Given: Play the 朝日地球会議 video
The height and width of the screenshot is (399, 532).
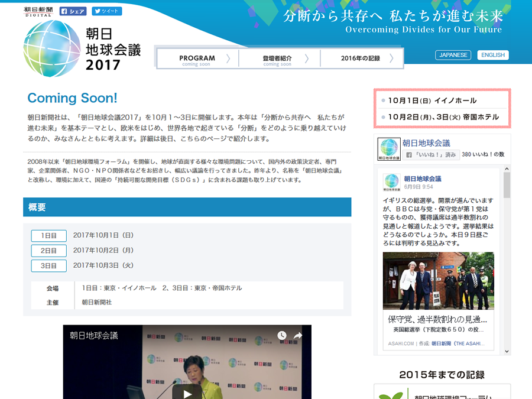Looking at the screenshot, I should pyautogui.click(x=187, y=392).
